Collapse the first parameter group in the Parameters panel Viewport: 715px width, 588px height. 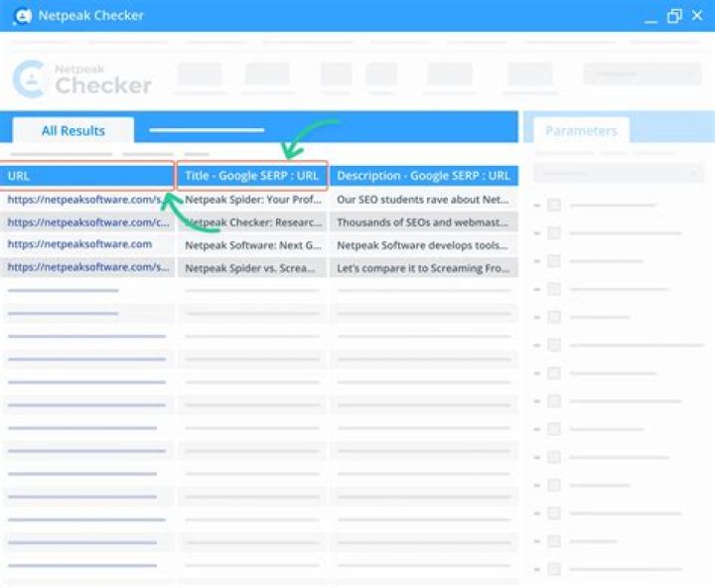coord(537,206)
